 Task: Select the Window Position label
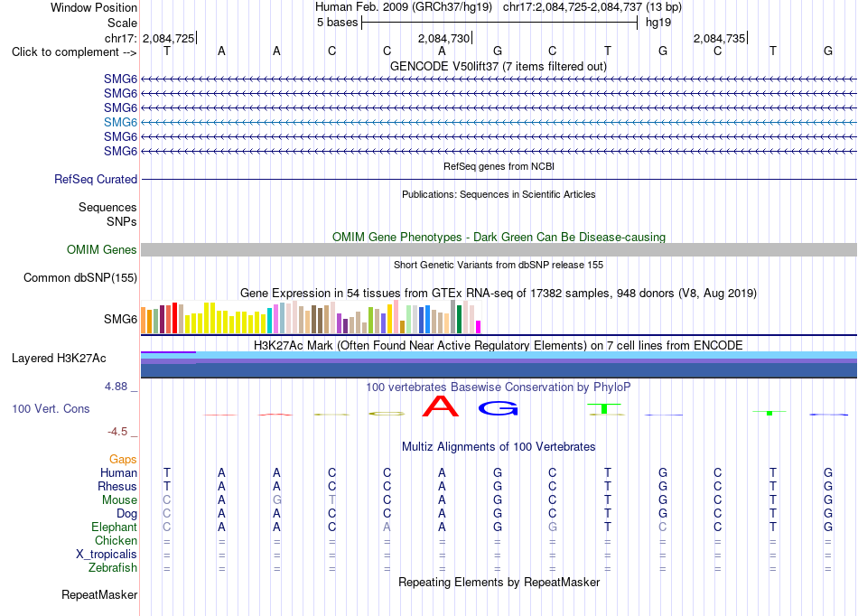coord(94,7)
